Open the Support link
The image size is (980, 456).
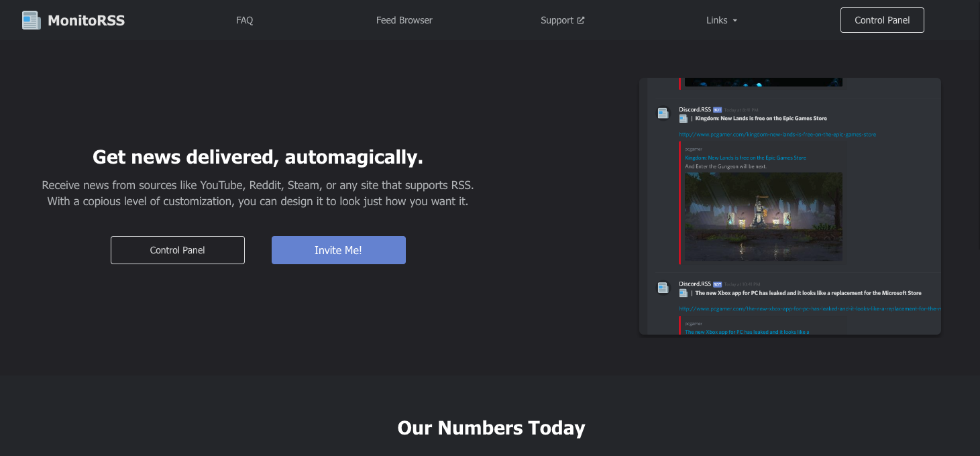pyautogui.click(x=563, y=20)
